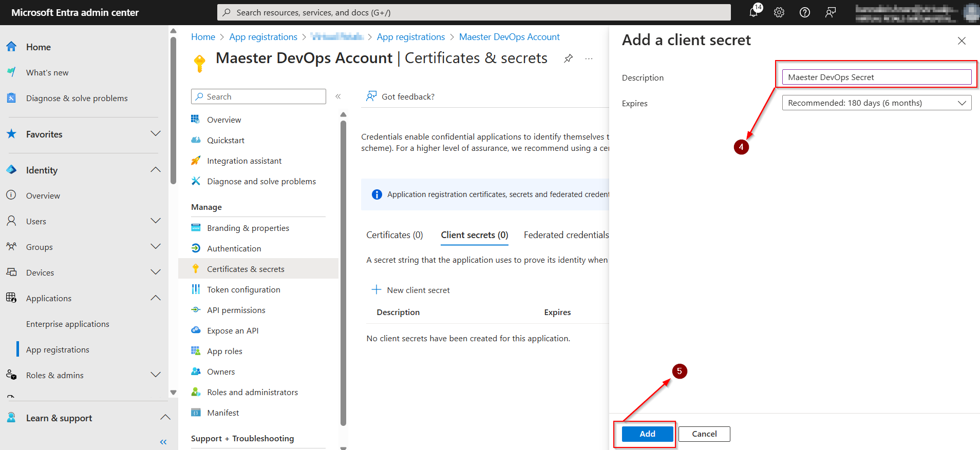Click the Favorites star icon

tap(11, 134)
